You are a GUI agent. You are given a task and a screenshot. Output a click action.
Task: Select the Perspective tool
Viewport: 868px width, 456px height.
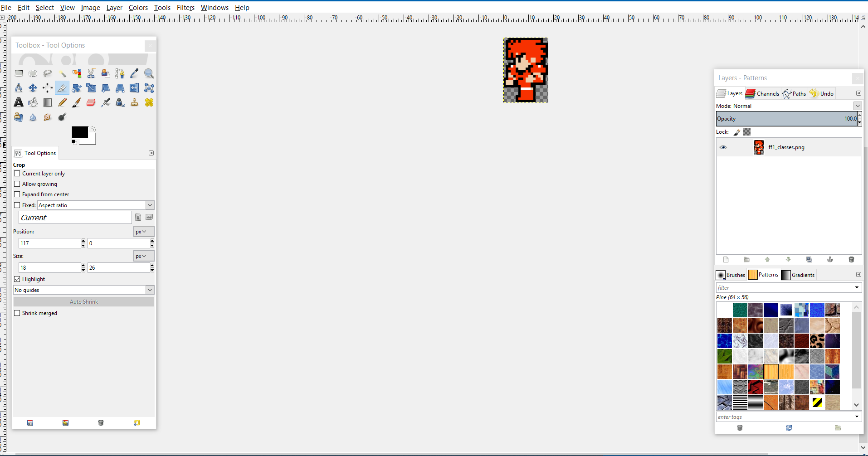pyautogui.click(x=120, y=88)
